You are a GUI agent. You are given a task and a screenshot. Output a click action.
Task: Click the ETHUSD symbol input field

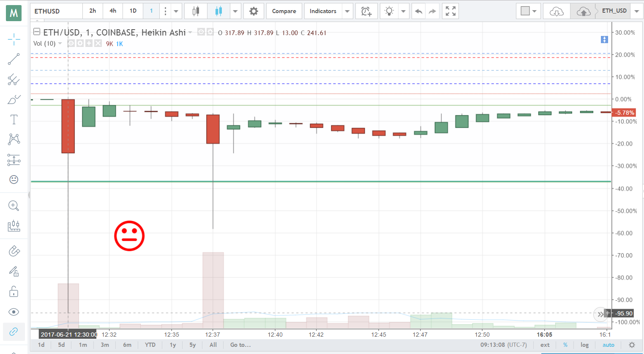pos(56,11)
